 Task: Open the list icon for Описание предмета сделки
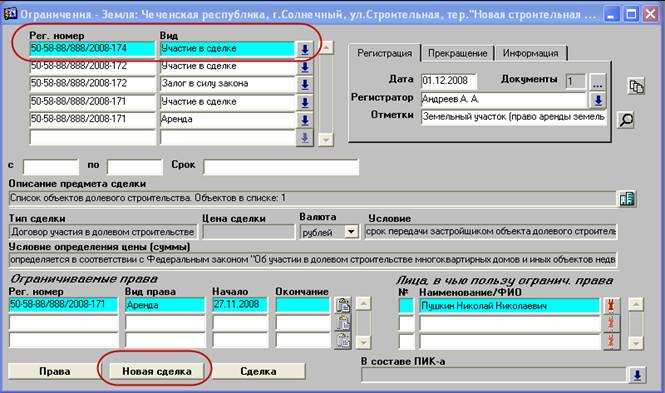click(x=626, y=198)
